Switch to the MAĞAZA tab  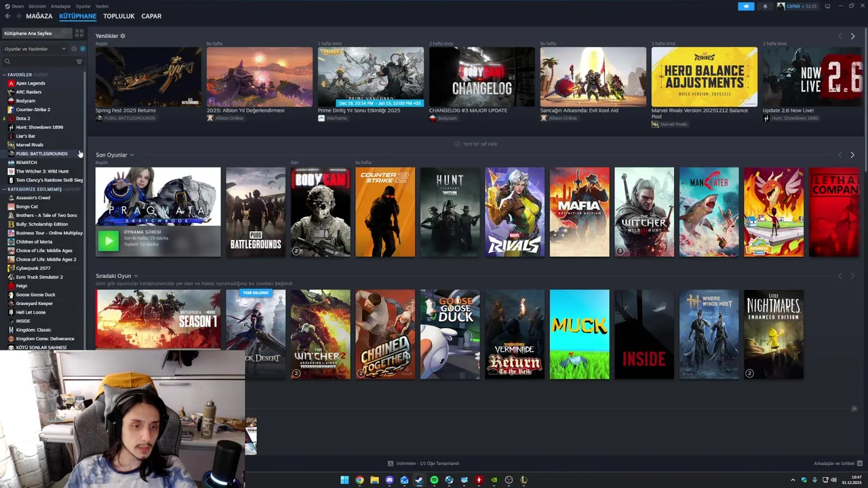[x=39, y=16]
